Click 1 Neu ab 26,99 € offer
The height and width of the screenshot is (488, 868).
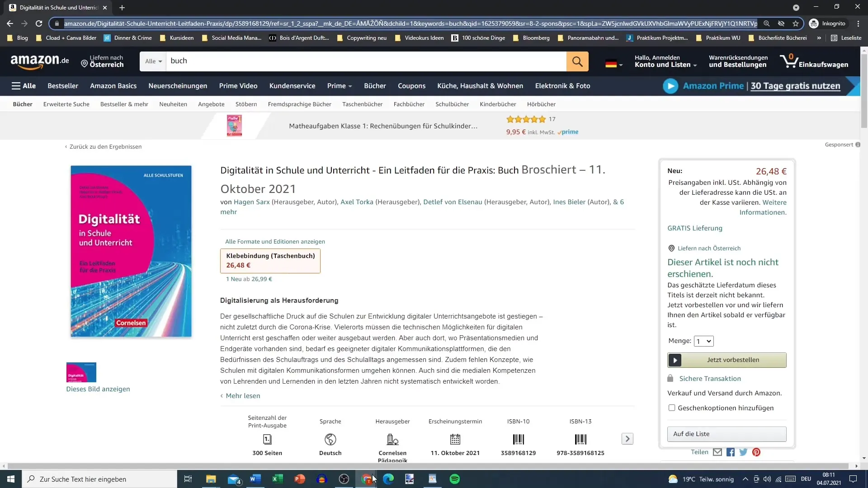(x=249, y=279)
